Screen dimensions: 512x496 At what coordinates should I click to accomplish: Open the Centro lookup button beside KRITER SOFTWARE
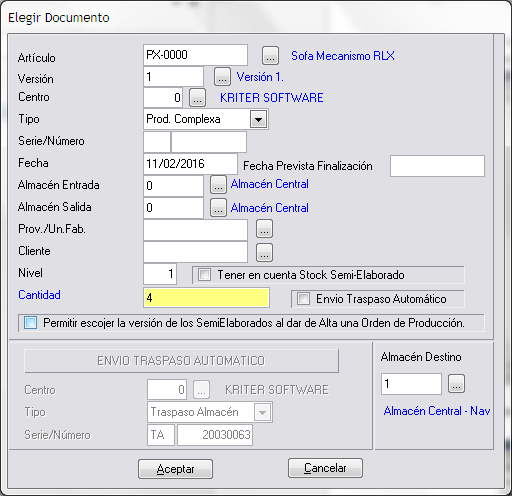click(x=197, y=98)
